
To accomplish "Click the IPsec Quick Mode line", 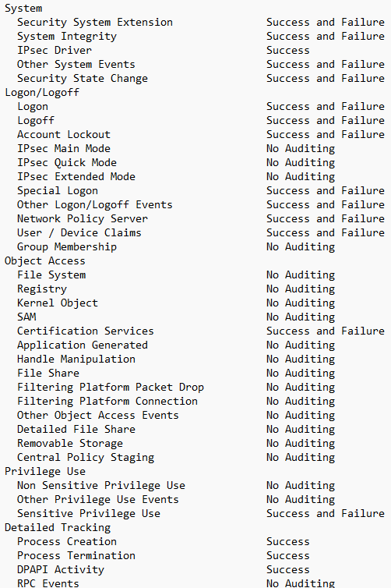I will coord(67,163).
